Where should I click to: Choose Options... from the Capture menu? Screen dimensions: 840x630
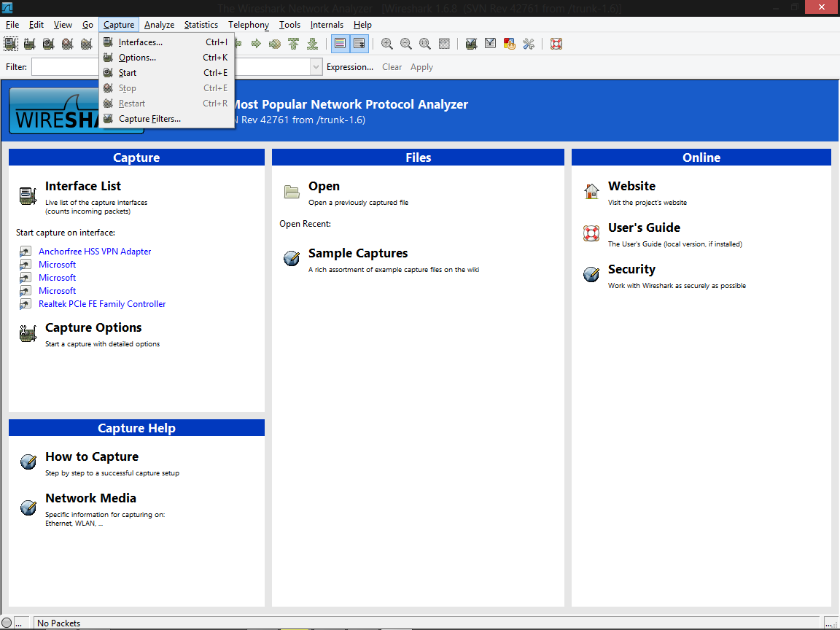(166, 58)
